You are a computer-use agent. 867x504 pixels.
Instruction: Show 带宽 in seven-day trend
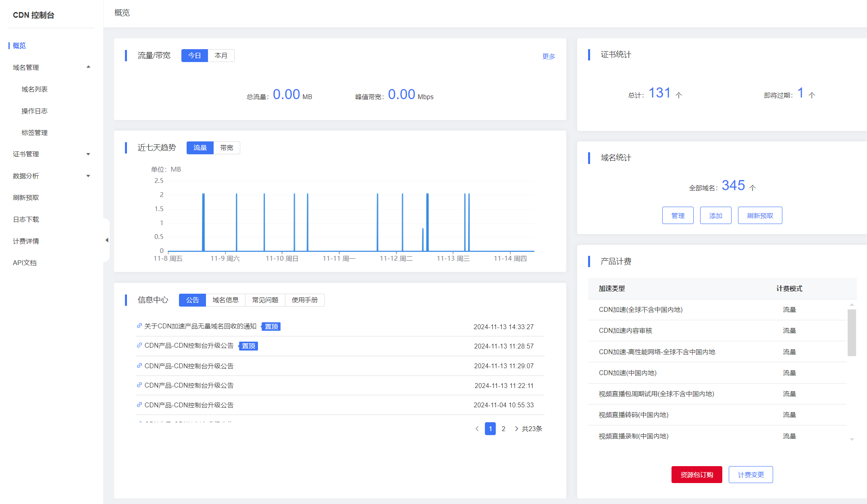(x=227, y=148)
